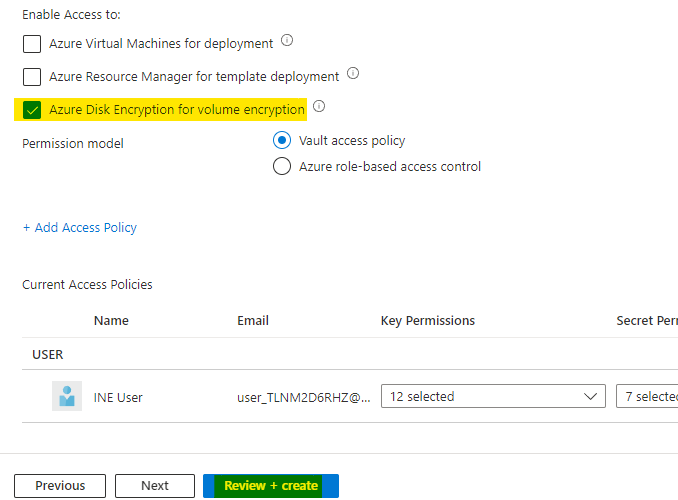Screen dimensions: 678x500
Task: Click the Key Permissions column header
Action: (x=428, y=321)
